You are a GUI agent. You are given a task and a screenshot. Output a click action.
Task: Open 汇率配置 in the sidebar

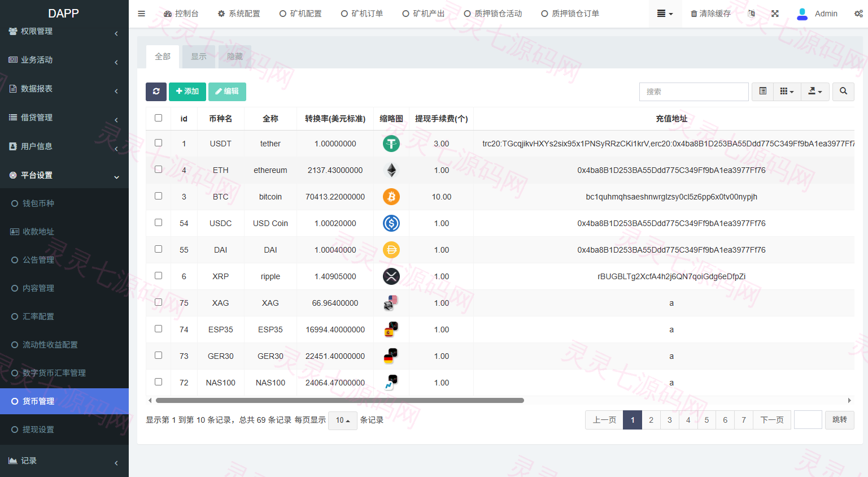pyautogui.click(x=64, y=316)
